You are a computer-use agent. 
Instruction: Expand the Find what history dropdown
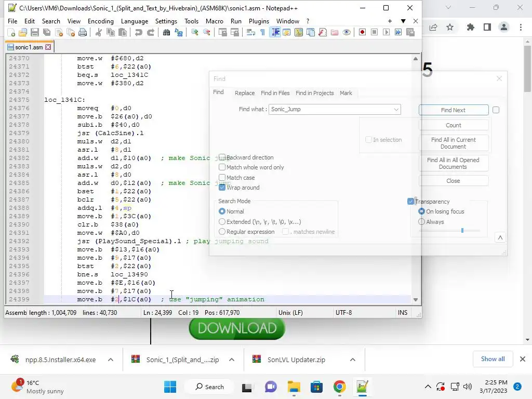396,109
